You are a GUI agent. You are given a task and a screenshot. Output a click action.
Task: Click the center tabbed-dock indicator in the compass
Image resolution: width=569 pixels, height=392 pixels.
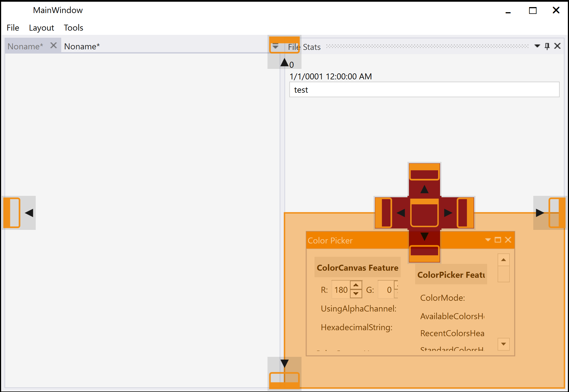(424, 213)
